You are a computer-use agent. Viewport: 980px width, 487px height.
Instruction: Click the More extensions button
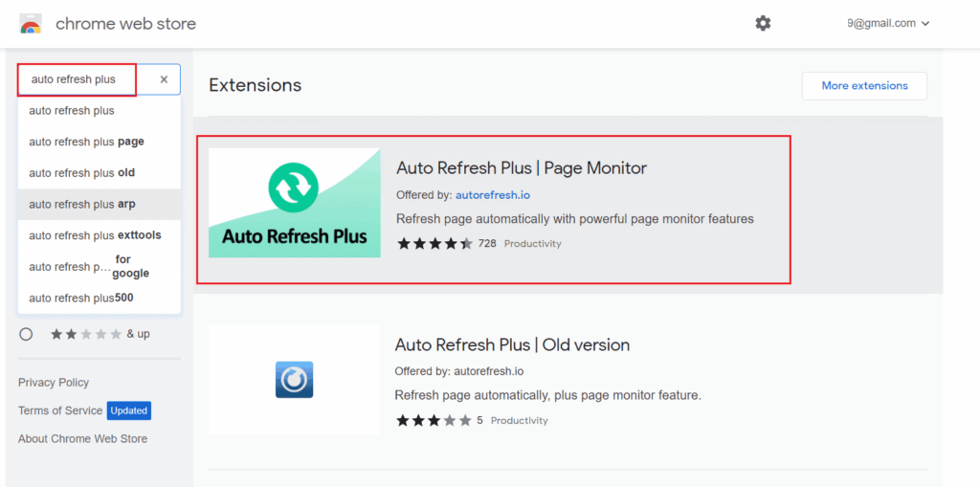pyautogui.click(x=864, y=86)
